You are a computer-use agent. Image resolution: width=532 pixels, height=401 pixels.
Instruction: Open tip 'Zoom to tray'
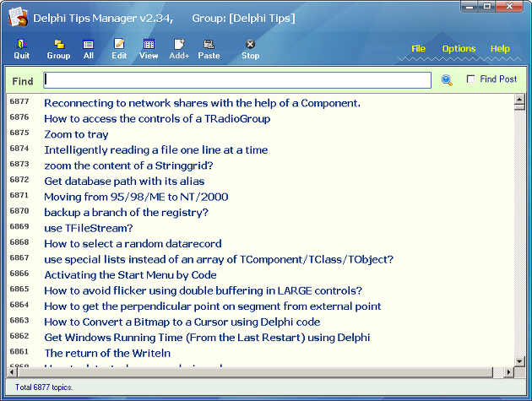(x=76, y=134)
